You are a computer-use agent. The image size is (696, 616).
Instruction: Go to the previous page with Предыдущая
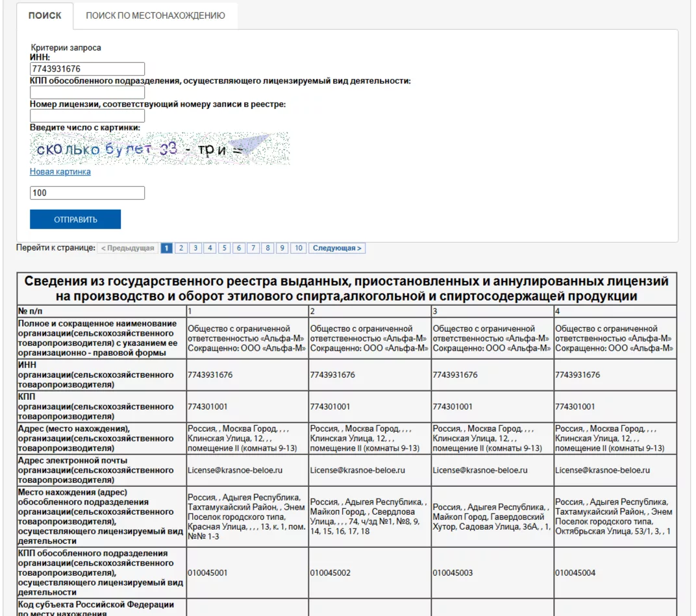tap(127, 248)
